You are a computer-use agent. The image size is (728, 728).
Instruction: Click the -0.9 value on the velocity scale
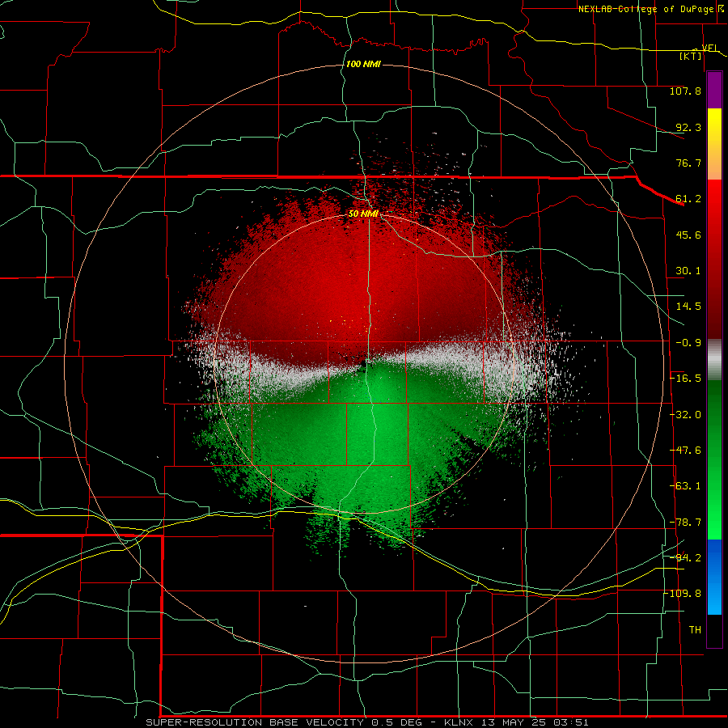coord(688,343)
